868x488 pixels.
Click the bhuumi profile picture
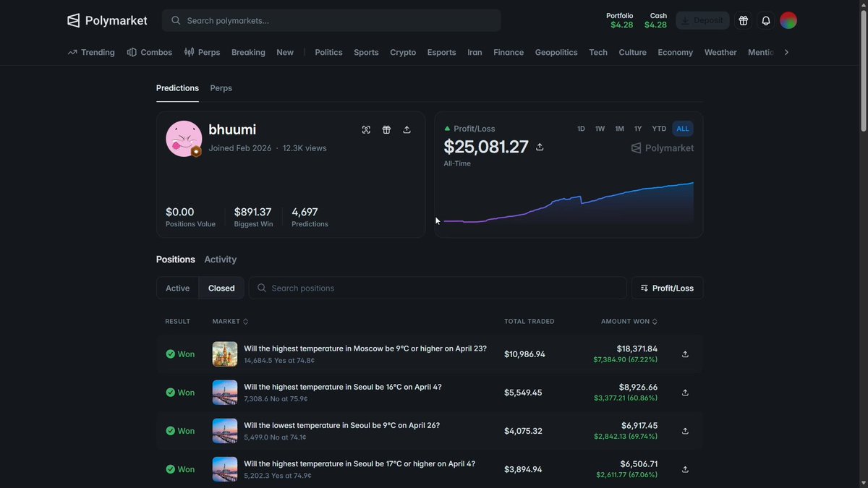click(x=184, y=139)
